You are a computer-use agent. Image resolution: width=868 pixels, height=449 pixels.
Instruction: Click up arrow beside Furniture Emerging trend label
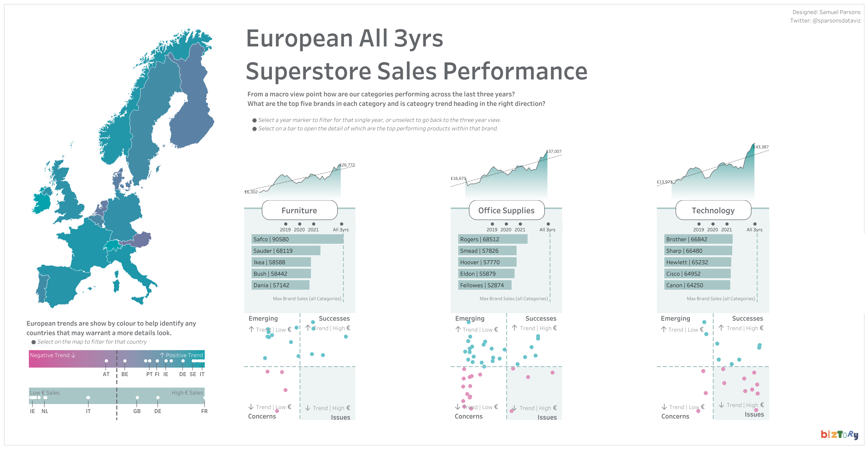tap(251, 329)
